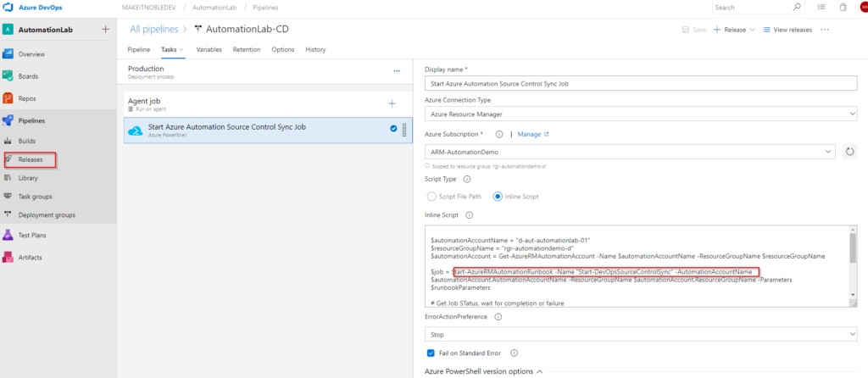Open the Boards hub icon

tap(8, 76)
